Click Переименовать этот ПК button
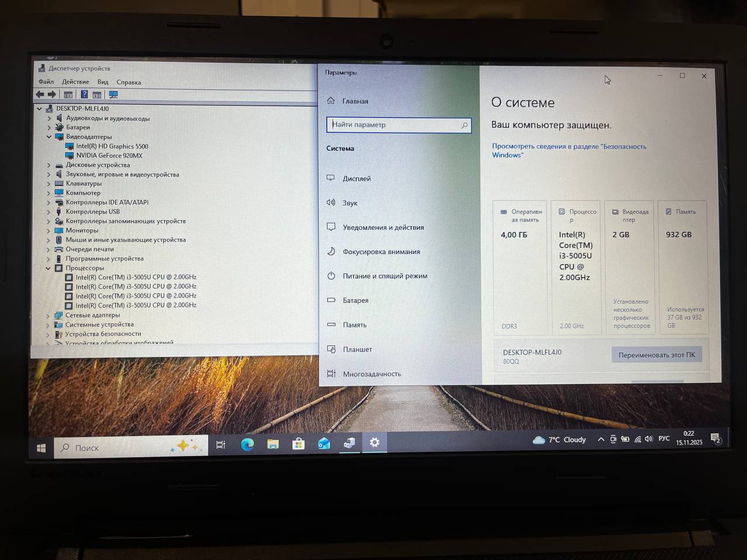Viewport: 747px width, 560px height. pos(657,354)
